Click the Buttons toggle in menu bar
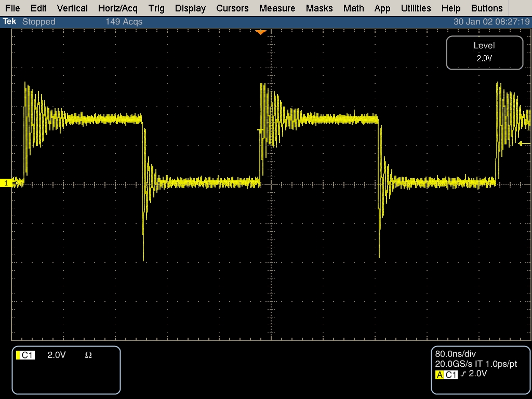This screenshot has height=399, width=532. [487, 8]
